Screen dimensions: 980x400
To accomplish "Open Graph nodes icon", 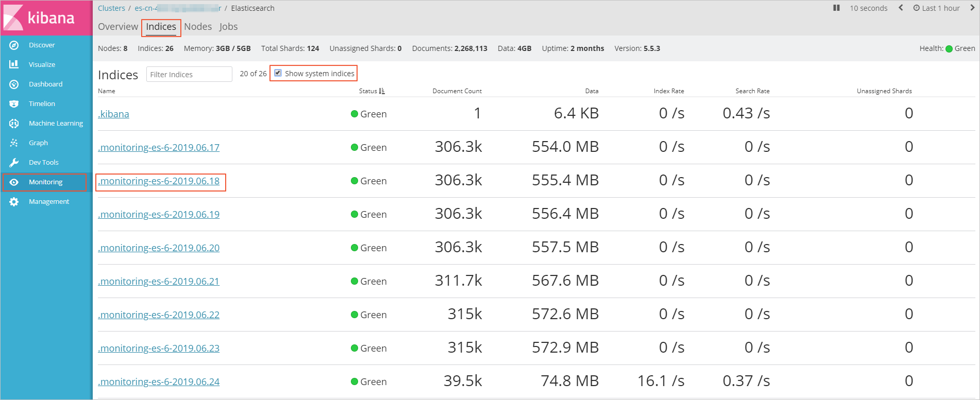I will (14, 143).
